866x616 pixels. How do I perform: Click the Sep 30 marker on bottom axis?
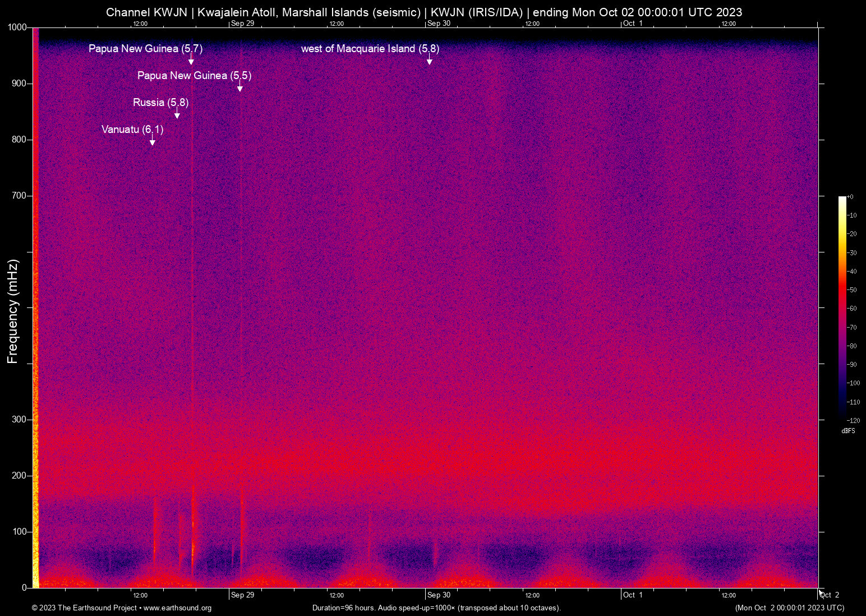pos(438,595)
